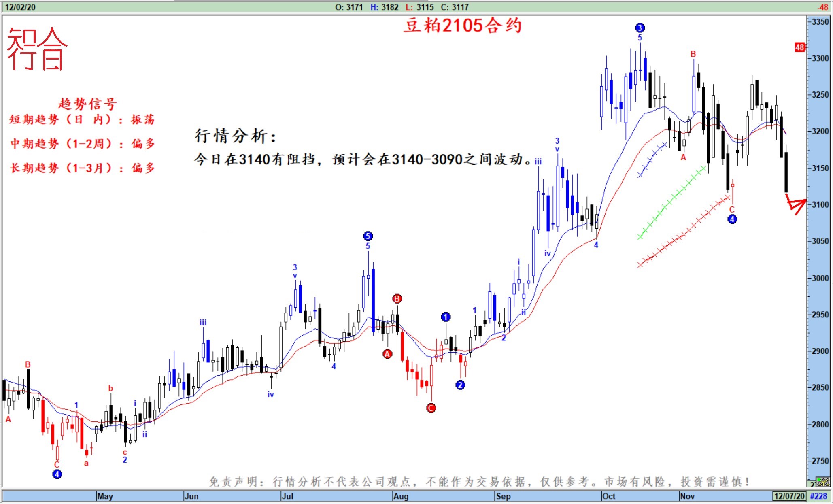Select blue circled wave 3 marker at top

(x=640, y=28)
